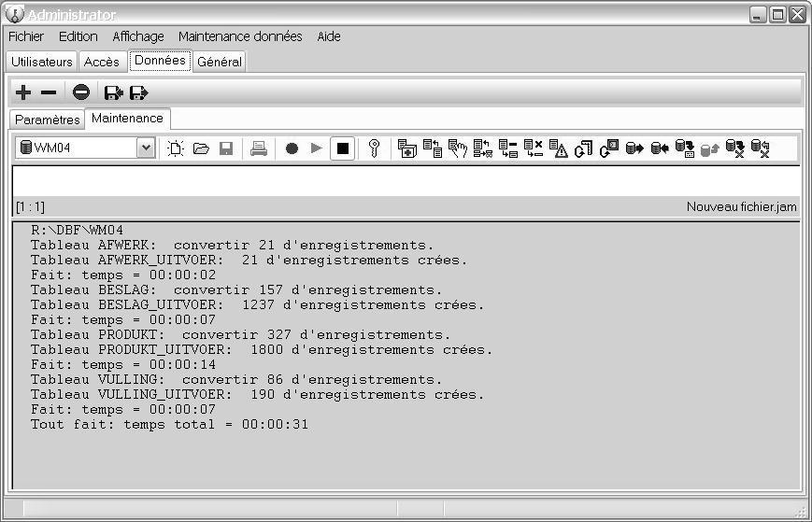Click the refresh with ruler icon
This screenshot has height=522, width=812.
pos(584,148)
